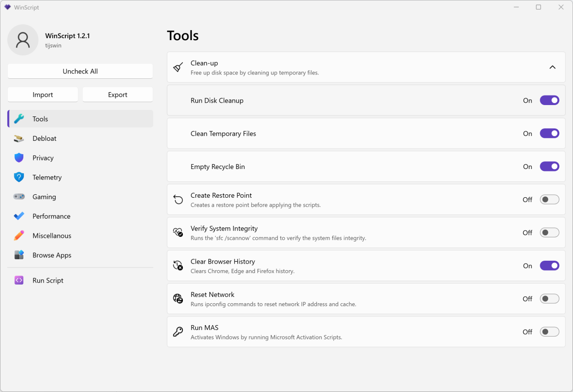Image resolution: width=573 pixels, height=392 pixels.
Task: Click the Run Script code icon
Action: (19, 281)
